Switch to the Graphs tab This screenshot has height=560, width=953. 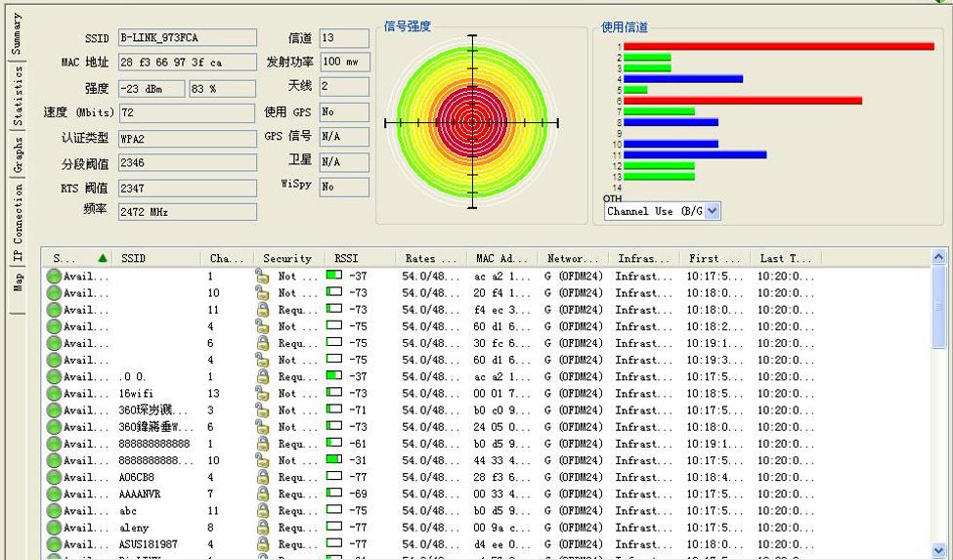pyautogui.click(x=18, y=154)
